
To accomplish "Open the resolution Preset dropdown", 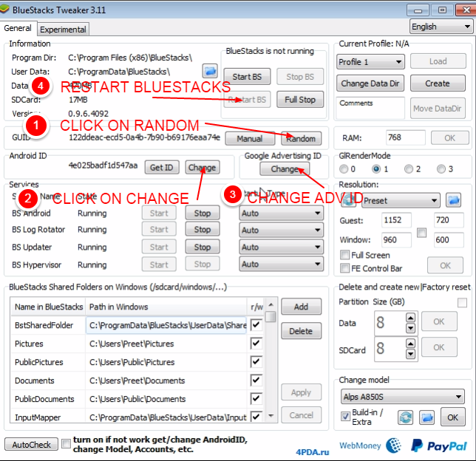I will (401, 201).
